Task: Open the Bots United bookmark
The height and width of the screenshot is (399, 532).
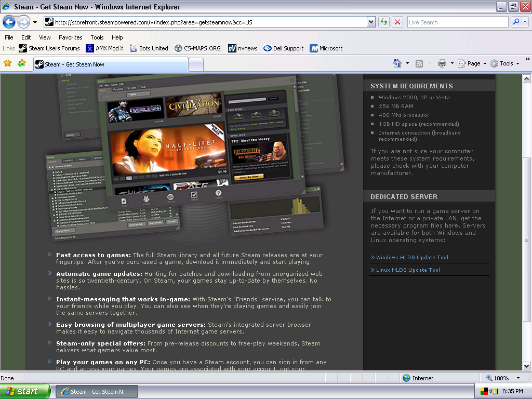Action: (149, 48)
